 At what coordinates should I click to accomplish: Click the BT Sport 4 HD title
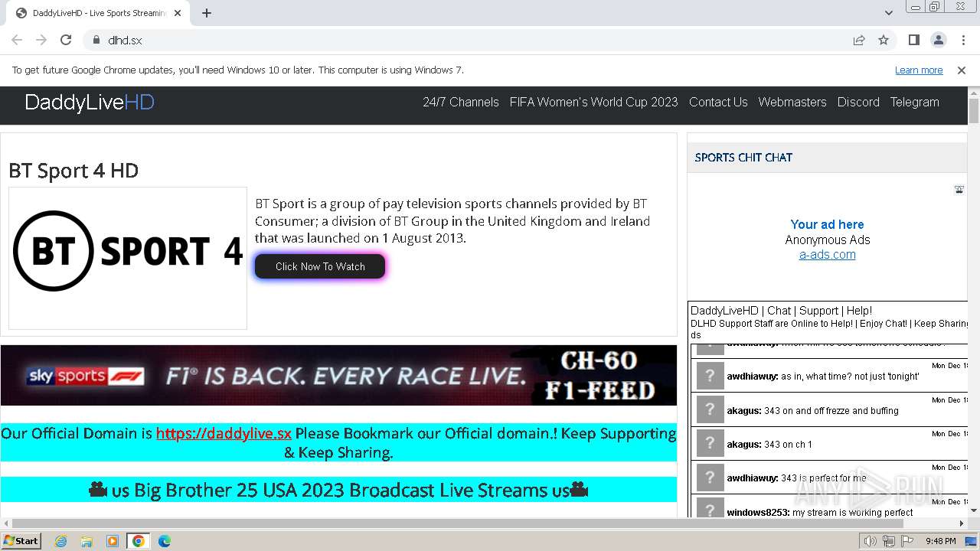[73, 170]
